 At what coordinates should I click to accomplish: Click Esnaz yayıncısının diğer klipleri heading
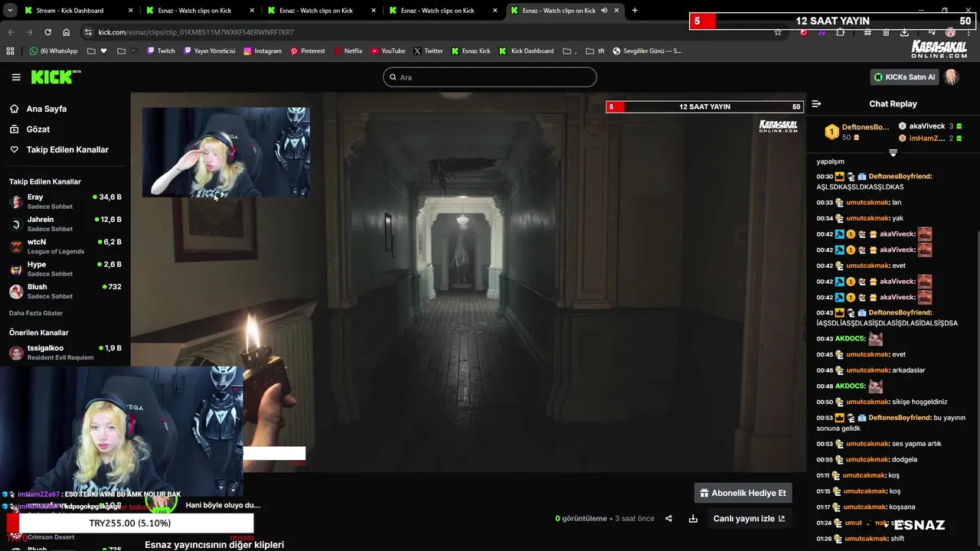pos(214,544)
